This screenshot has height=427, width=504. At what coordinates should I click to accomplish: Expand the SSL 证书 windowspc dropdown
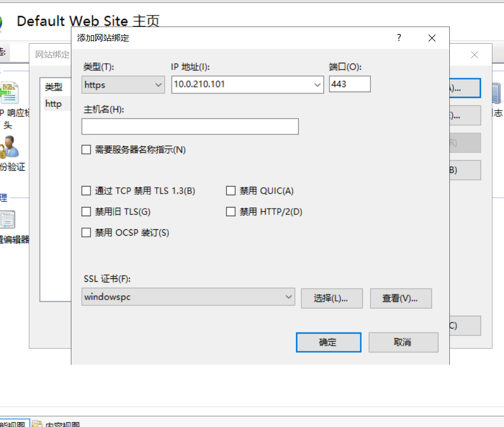tap(289, 297)
